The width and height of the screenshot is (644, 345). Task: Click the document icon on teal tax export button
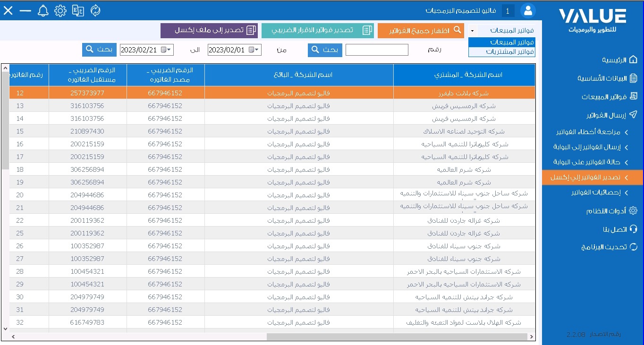point(367,30)
